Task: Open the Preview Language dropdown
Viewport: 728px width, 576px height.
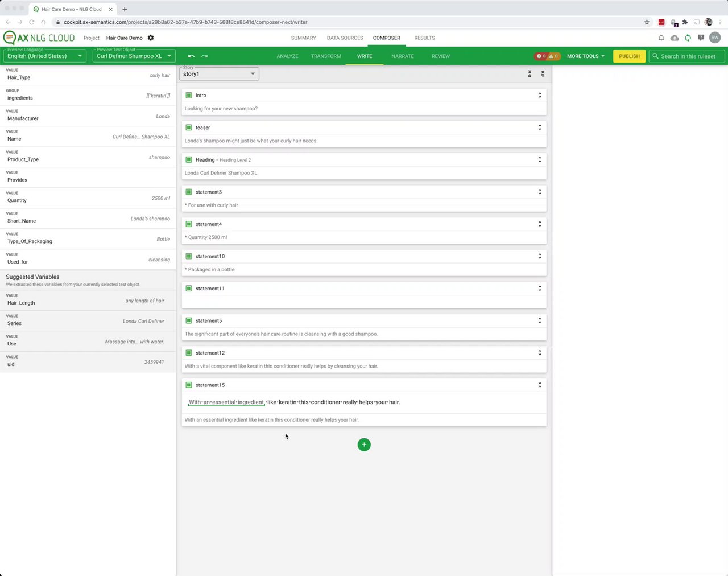Action: click(x=45, y=55)
